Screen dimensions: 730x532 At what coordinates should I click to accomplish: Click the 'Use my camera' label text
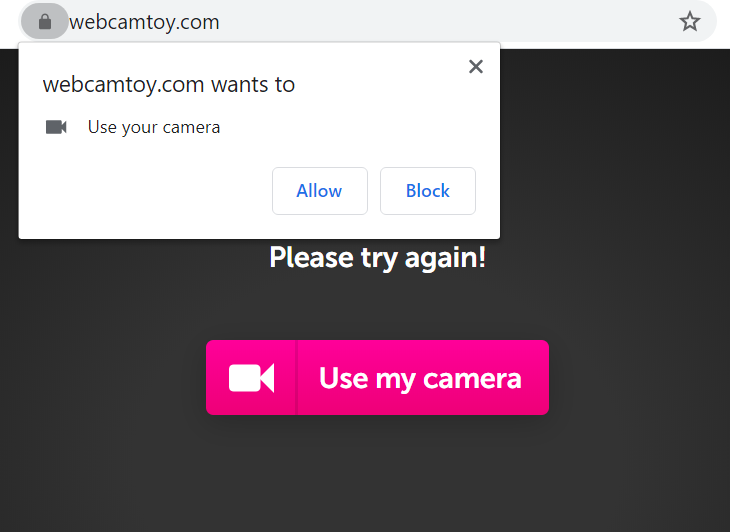(420, 378)
